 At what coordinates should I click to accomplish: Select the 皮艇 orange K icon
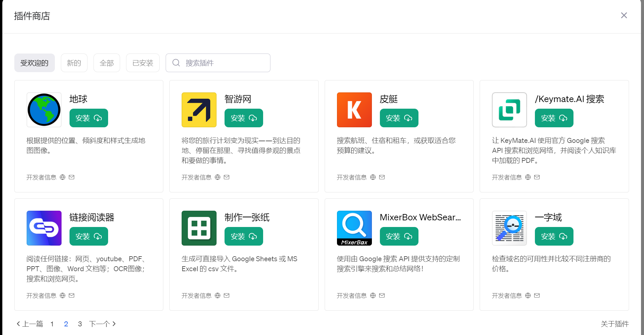(354, 110)
